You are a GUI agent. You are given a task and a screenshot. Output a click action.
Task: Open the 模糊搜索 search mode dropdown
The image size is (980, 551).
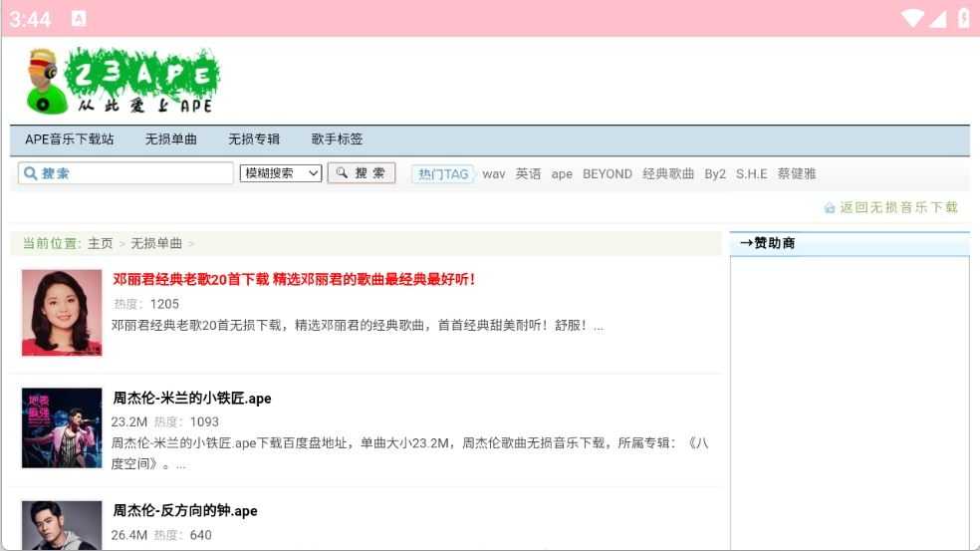coord(281,173)
